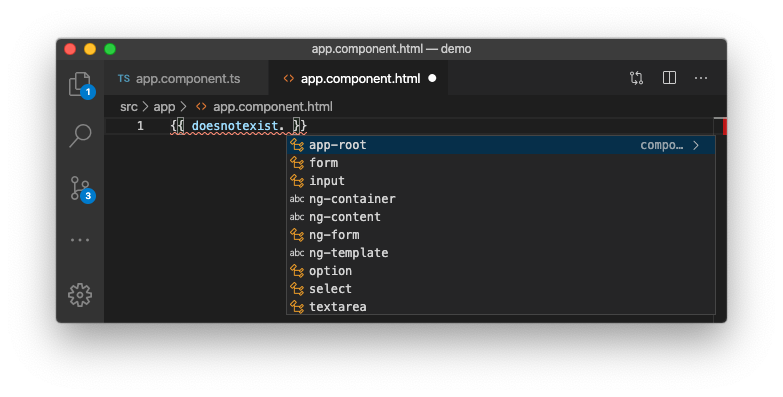The width and height of the screenshot is (783, 397).
Task: Open the Manage gear icon
Action: [80, 295]
